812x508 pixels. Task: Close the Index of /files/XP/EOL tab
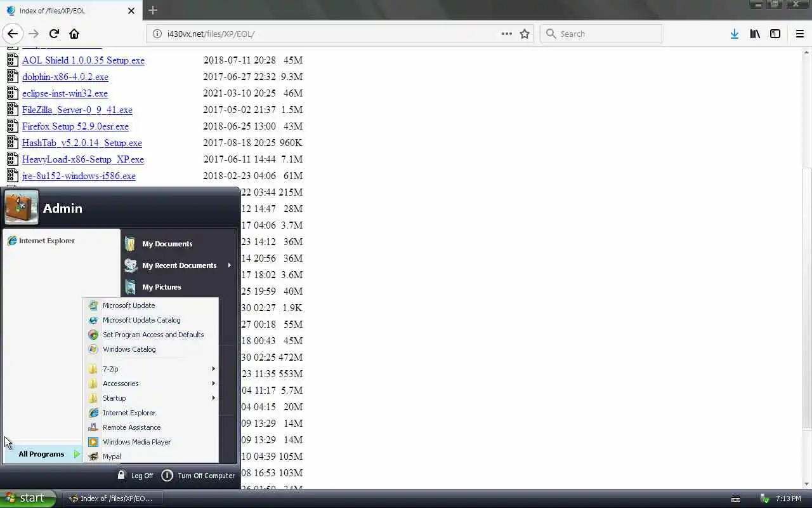pyautogui.click(x=131, y=11)
